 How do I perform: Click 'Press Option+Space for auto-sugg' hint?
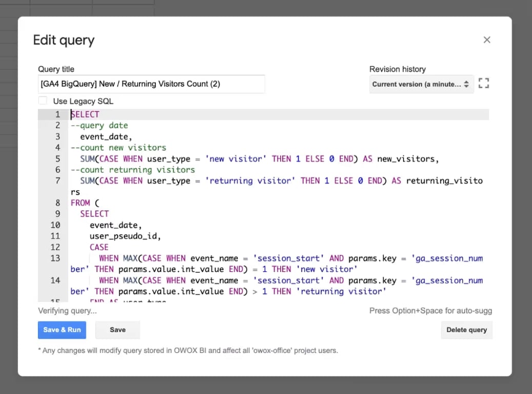tap(430, 311)
